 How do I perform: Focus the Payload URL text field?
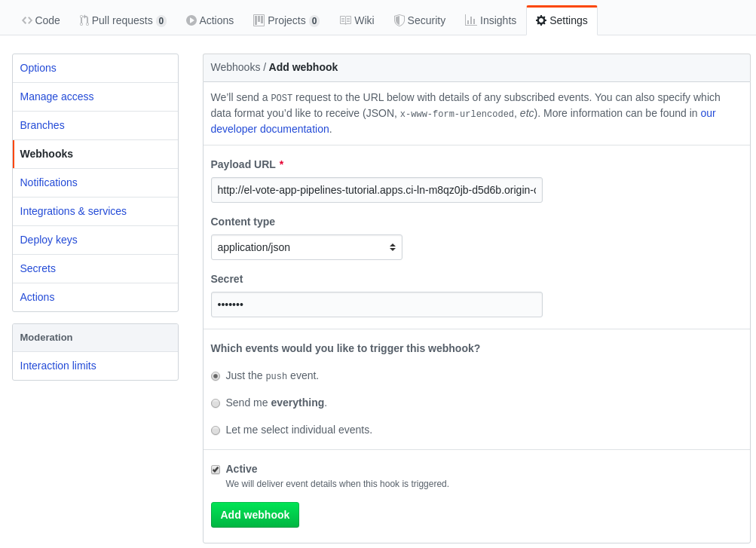coord(377,190)
